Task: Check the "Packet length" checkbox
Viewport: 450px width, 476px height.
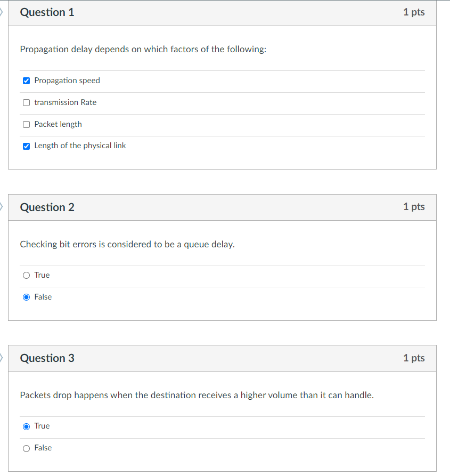Action: click(x=26, y=124)
